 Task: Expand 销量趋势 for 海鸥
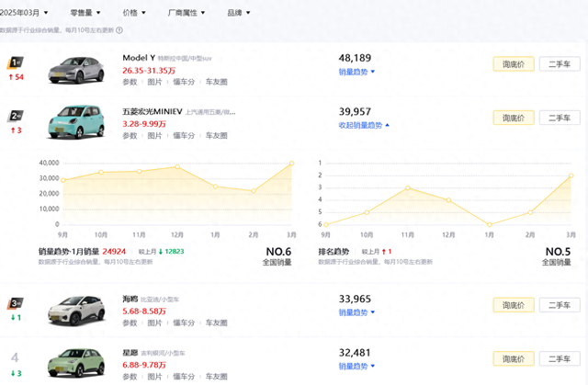(356, 312)
